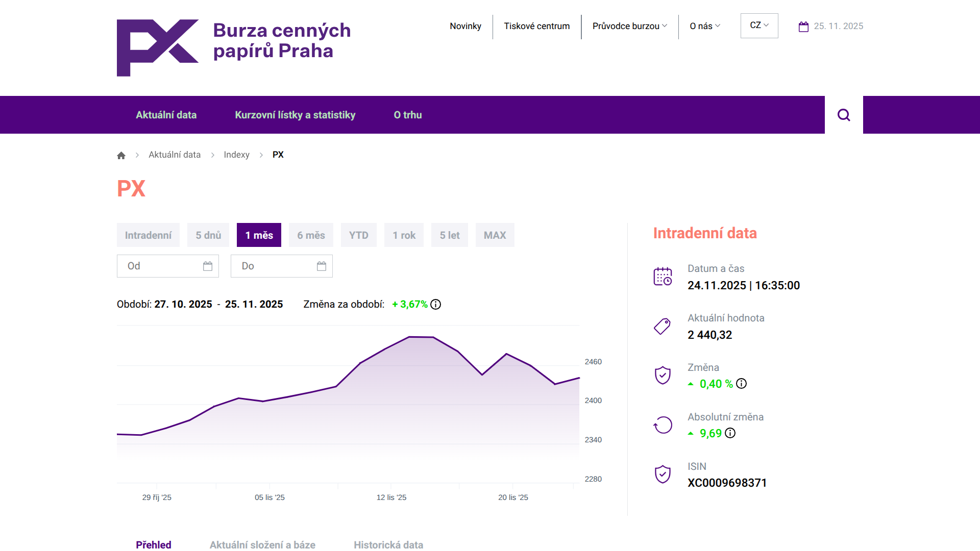Select the 5 dnů chart period
This screenshot has height=551, width=980.
tap(208, 235)
